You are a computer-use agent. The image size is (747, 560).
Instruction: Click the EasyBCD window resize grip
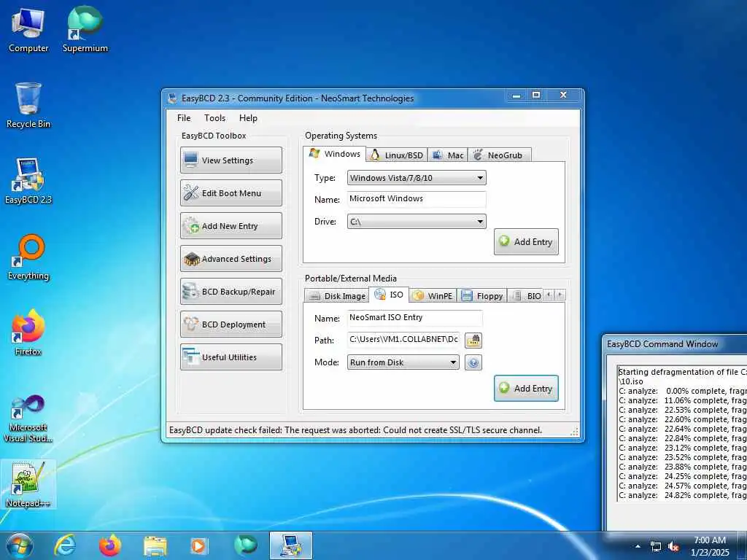575,432
